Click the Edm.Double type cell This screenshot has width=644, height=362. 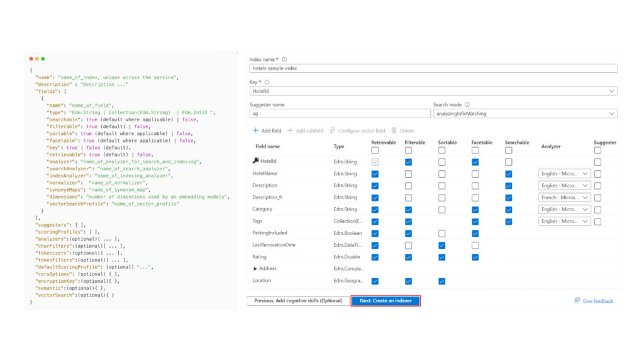tap(347, 257)
